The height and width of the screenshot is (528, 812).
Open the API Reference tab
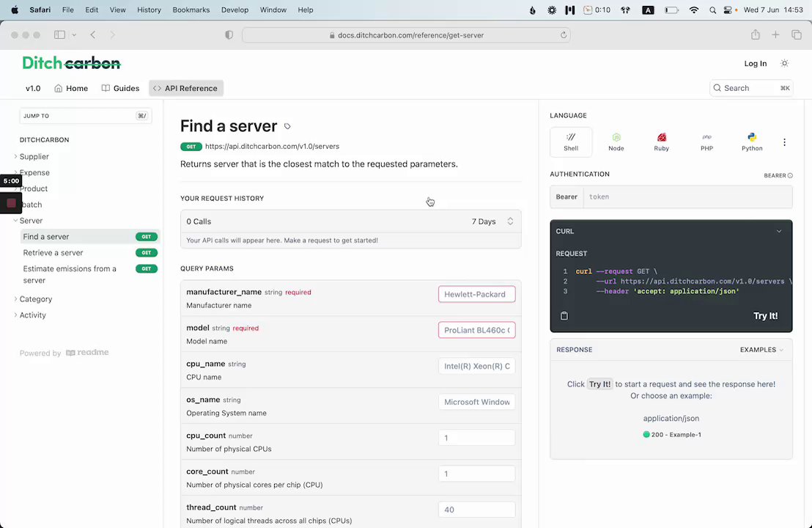[186, 88]
